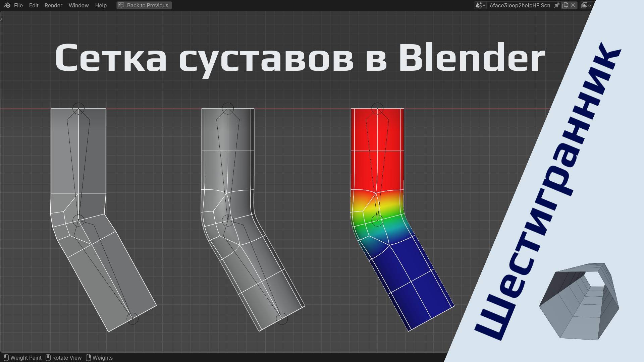Click the scene name field 6face3loop2helpHF.Scn
Screen dimensions: 644x362
pyautogui.click(x=520, y=5)
